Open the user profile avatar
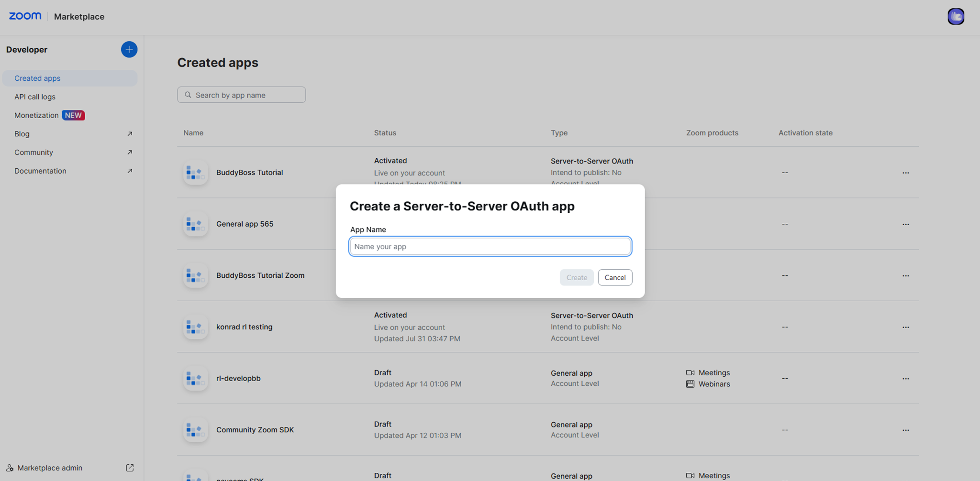This screenshot has height=481, width=980. (956, 16)
